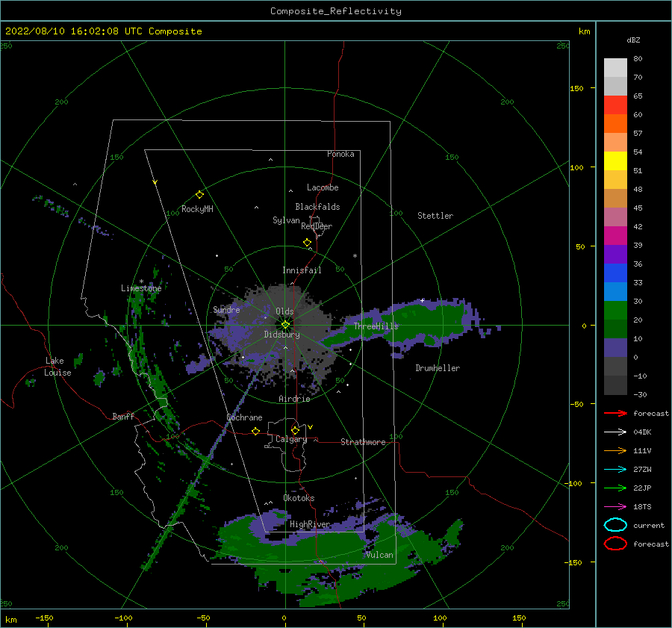Screen dimensions: 672x628
Task: Click the Banff label
Action: coord(123,416)
